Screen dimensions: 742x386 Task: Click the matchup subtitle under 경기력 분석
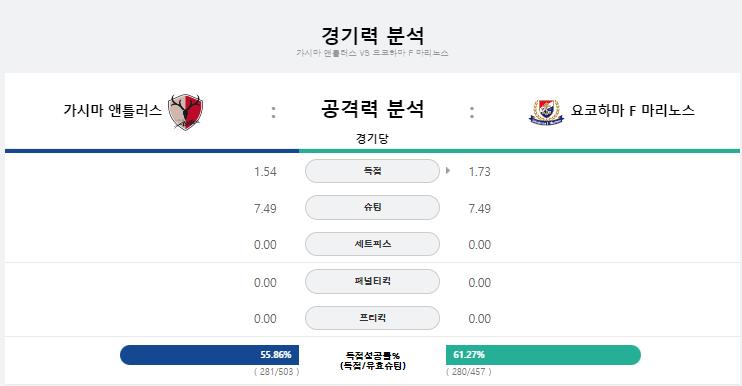click(x=372, y=53)
